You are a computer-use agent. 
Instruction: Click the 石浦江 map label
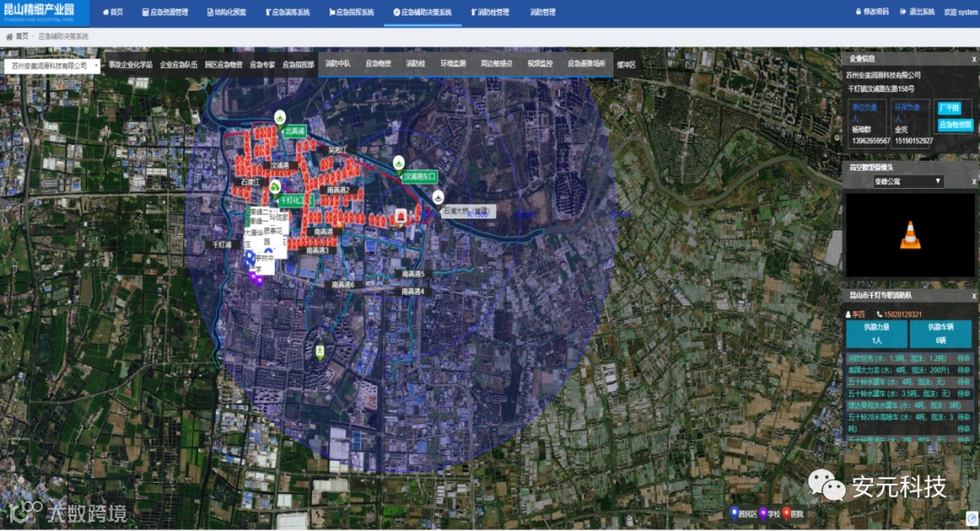click(x=250, y=182)
